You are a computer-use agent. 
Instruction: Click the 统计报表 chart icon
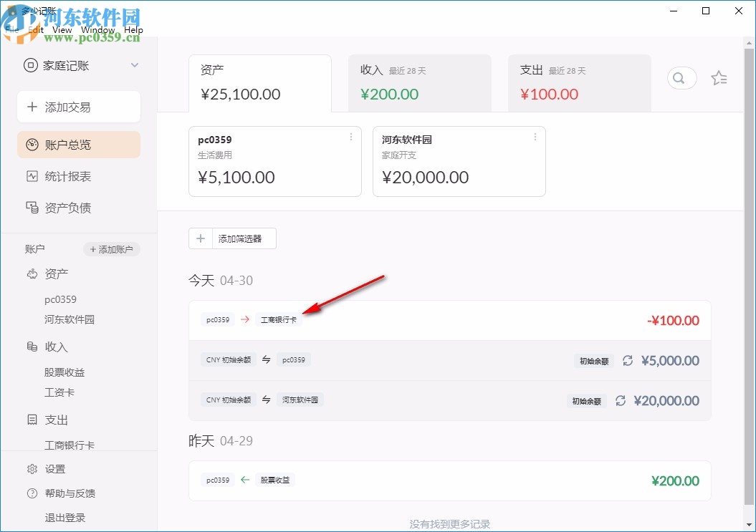32,176
